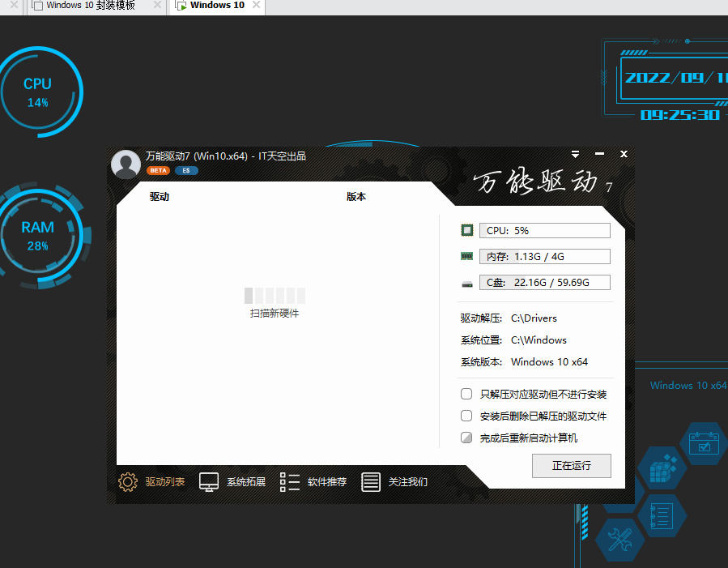
Task: Click the disk drive icon beside C盘
Action: pyautogui.click(x=467, y=284)
